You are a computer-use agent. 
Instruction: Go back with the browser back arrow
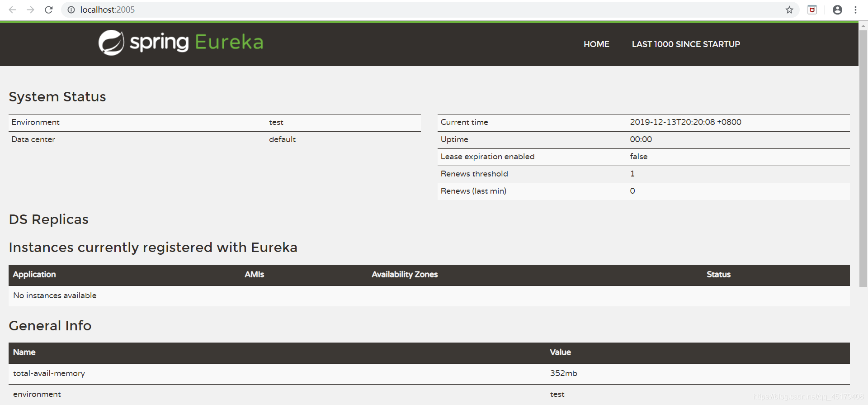coord(13,10)
